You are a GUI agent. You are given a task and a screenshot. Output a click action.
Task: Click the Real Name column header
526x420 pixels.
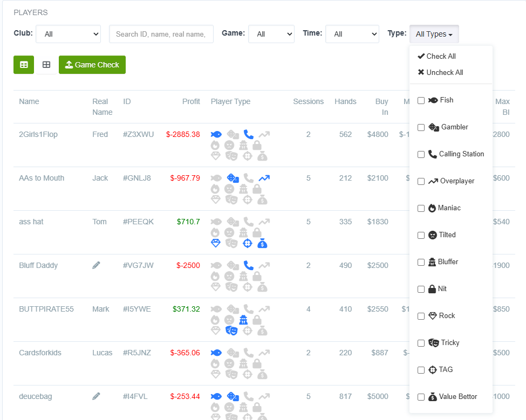[x=103, y=107]
